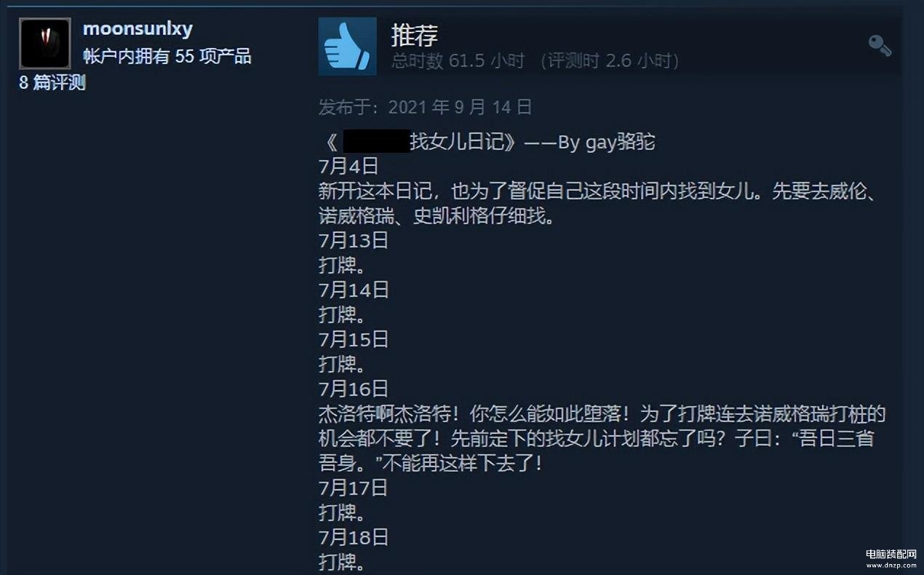
Task: Click the 7月18日 diary entry date
Action: 354,537
